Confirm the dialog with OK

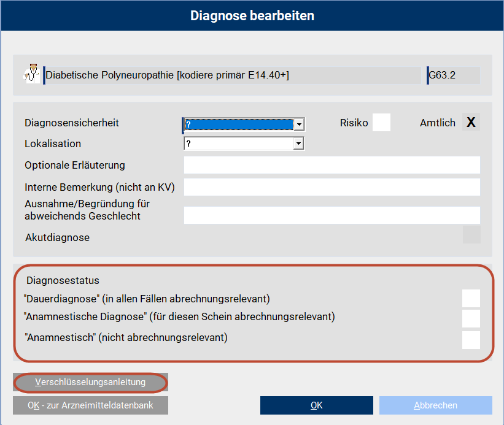click(316, 405)
